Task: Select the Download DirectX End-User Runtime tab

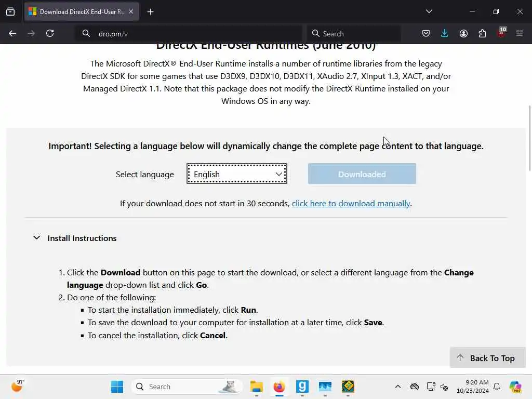Action: point(82,11)
